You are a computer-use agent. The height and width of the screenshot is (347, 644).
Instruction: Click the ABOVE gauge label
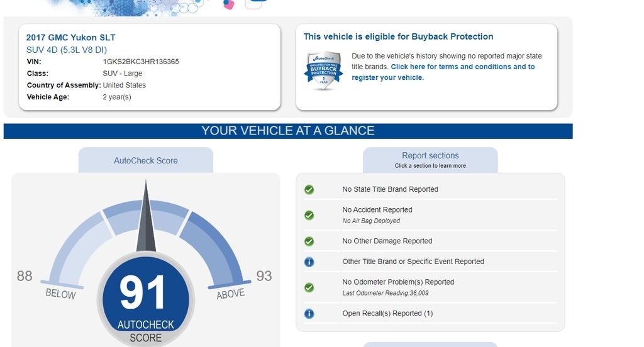point(231,294)
